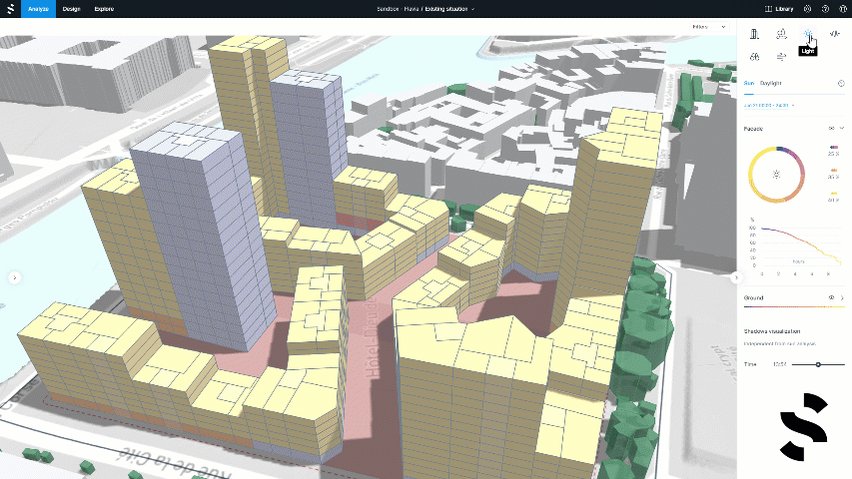Toggle the Ground visibility eye icon
The image size is (852, 479).
[831, 298]
